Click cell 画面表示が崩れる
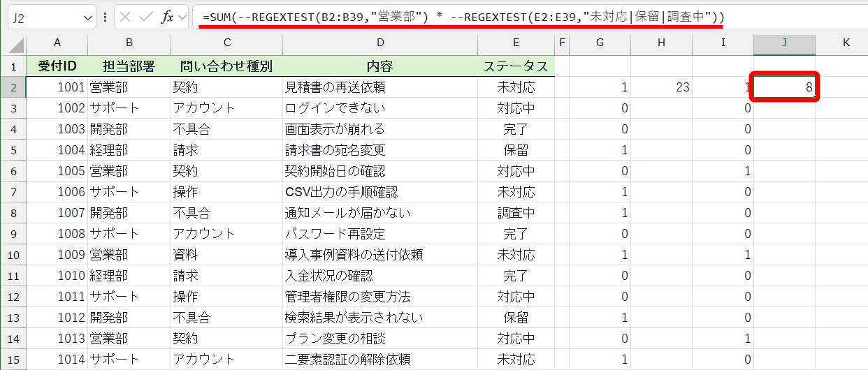 click(x=380, y=129)
